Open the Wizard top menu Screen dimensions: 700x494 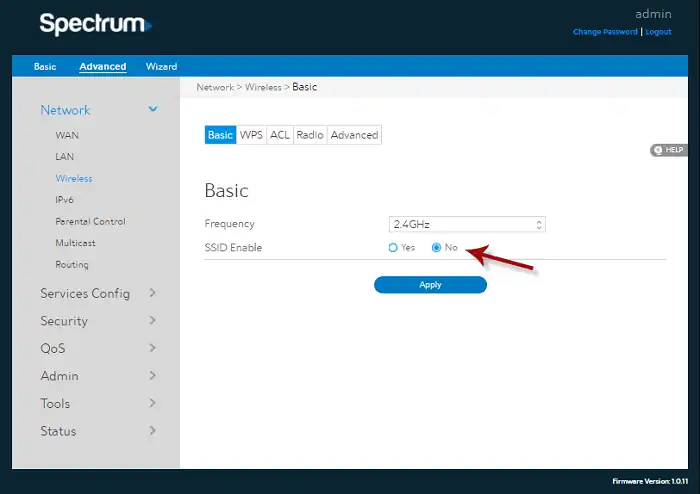[x=161, y=66]
